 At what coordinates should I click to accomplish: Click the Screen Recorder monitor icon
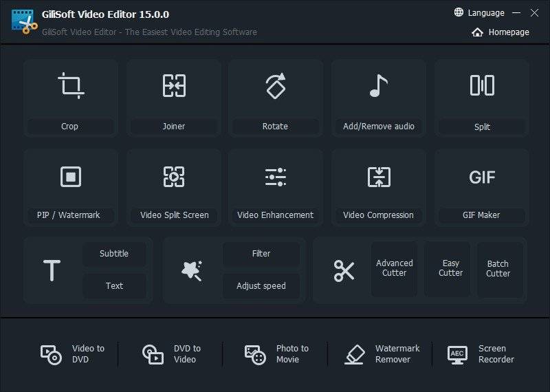[457, 355]
